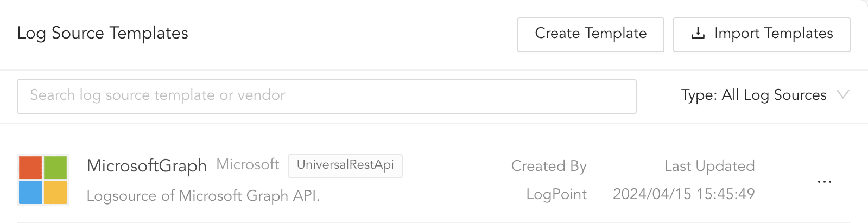Click the Created By column label
Screen dimensions: 868x223
click(549, 166)
